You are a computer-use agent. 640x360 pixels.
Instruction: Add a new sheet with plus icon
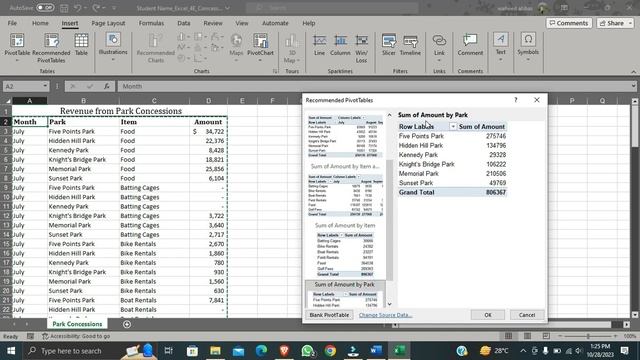(127, 324)
